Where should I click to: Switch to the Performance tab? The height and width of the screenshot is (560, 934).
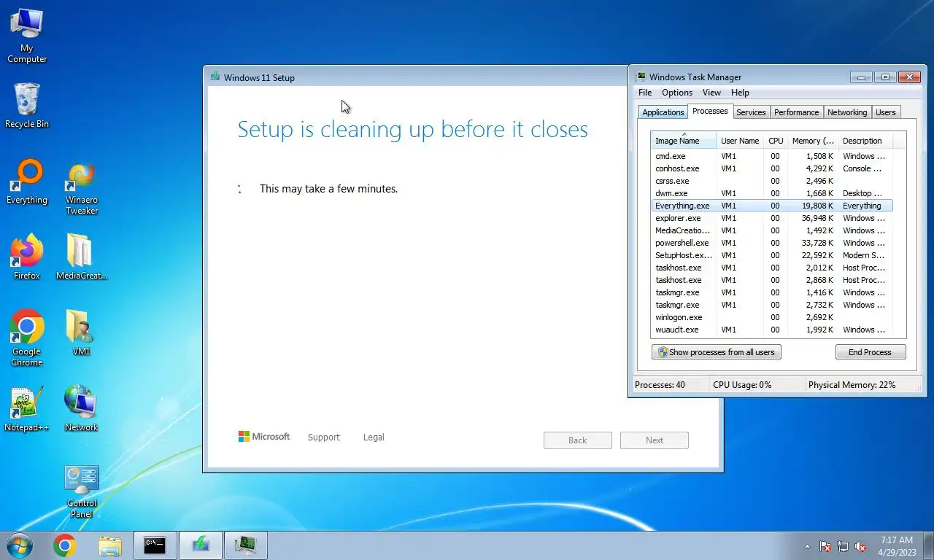(796, 112)
